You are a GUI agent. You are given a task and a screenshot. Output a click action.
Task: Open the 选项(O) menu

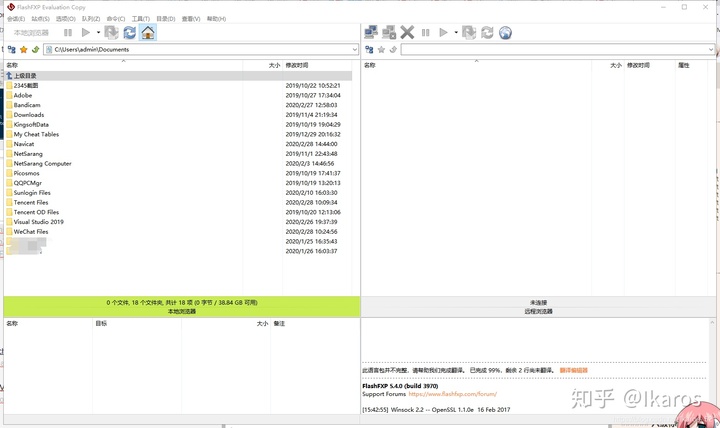point(66,19)
